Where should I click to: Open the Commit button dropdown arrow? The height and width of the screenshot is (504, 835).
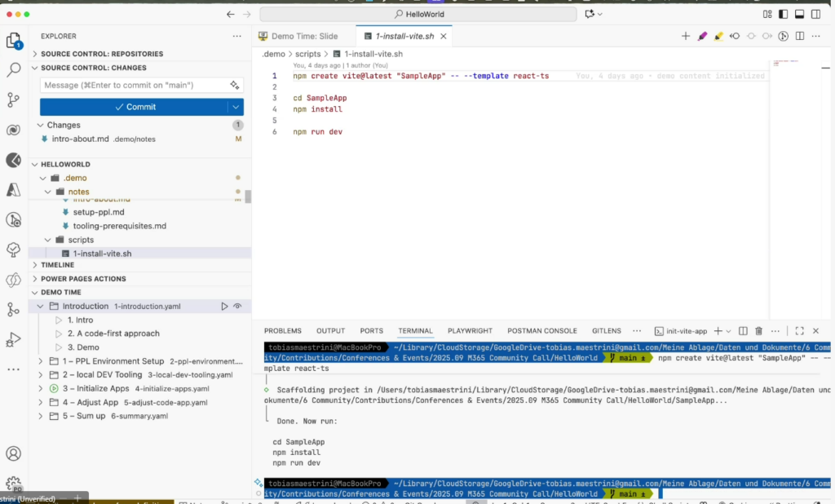(236, 107)
